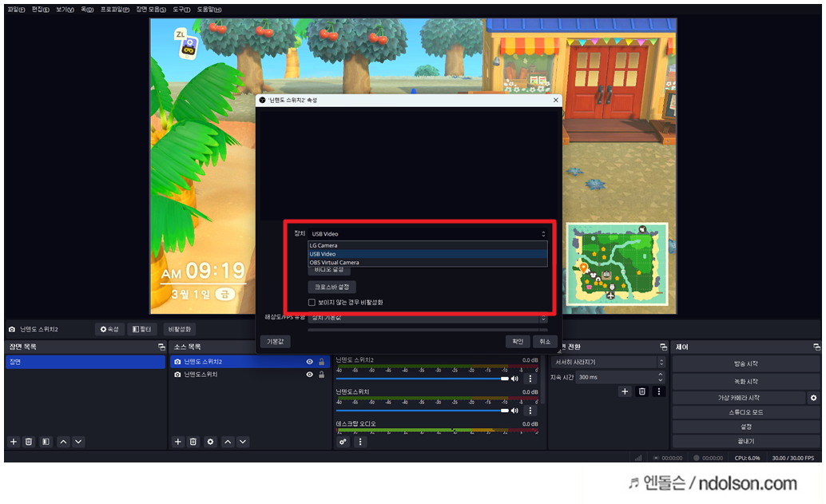
Task: Toggle lock on 닌텐도 스위치2 source
Action: pyautogui.click(x=321, y=362)
